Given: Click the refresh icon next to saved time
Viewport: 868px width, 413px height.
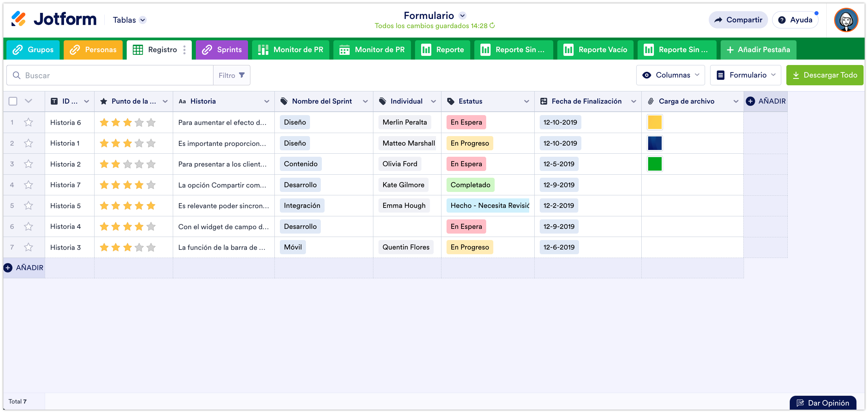Looking at the screenshot, I should point(492,26).
